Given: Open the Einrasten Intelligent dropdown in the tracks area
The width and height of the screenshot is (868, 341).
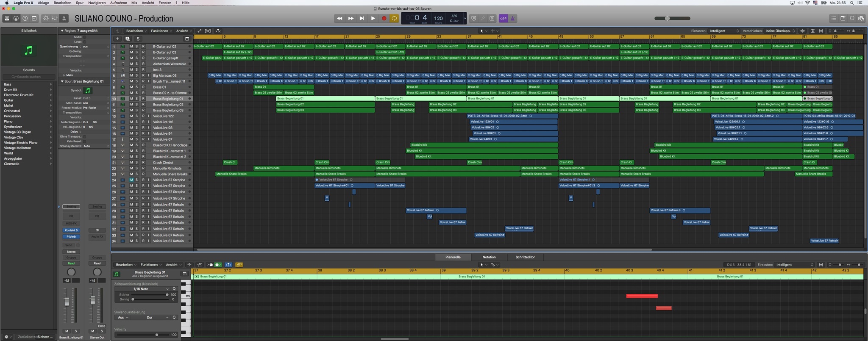Looking at the screenshot, I should (724, 31).
